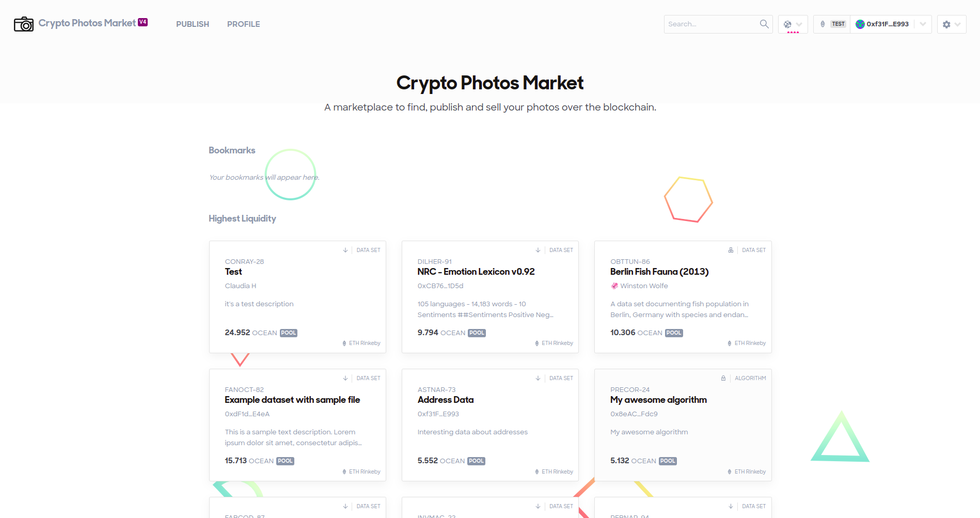
Task: Click the wallet account avatar icon
Action: pyautogui.click(x=860, y=24)
